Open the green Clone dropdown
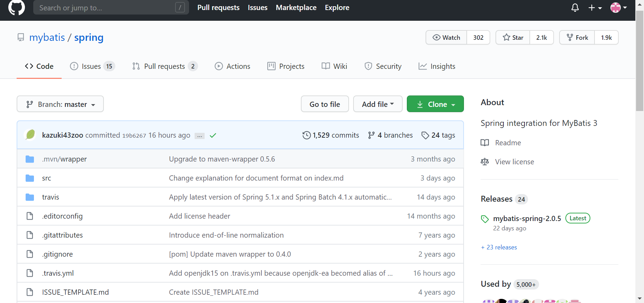The image size is (644, 303). (x=435, y=104)
